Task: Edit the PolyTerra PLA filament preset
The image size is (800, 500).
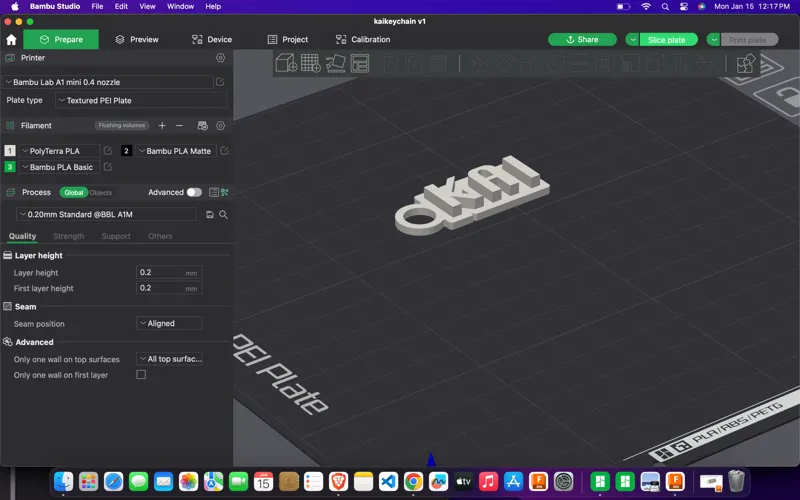Action: [x=108, y=151]
